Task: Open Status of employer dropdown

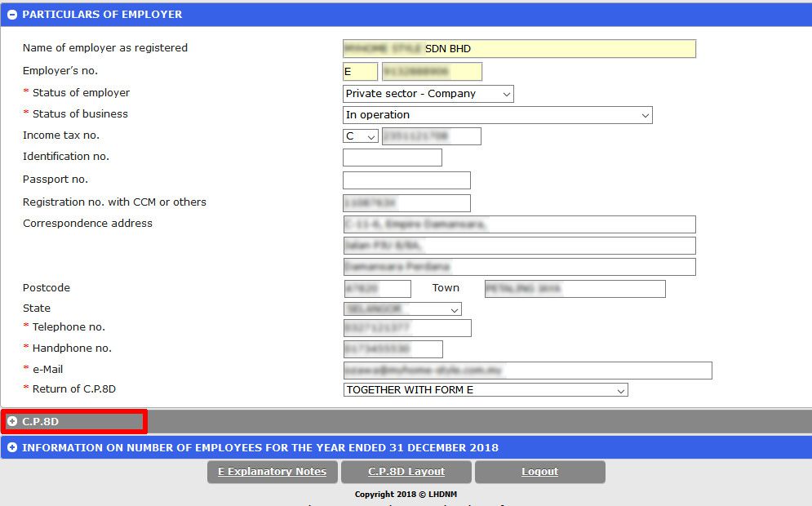Action: pos(428,94)
